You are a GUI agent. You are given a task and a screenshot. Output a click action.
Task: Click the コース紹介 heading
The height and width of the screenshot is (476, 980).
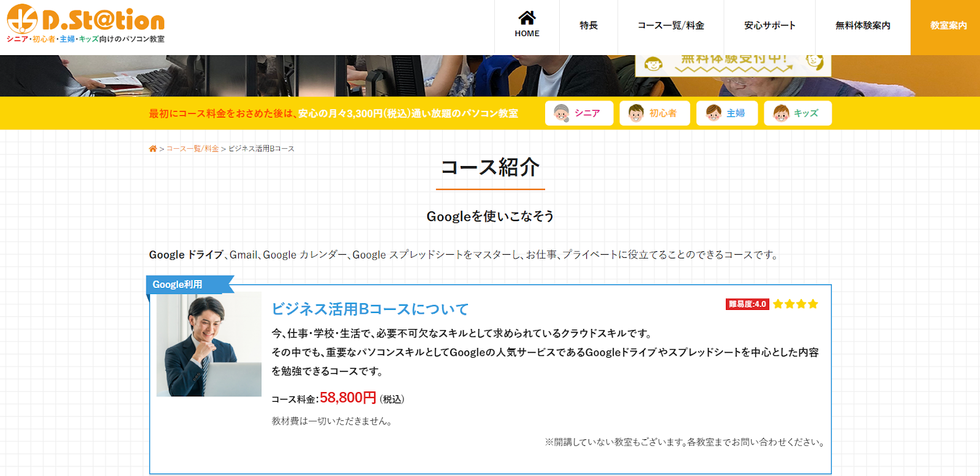[x=490, y=167]
